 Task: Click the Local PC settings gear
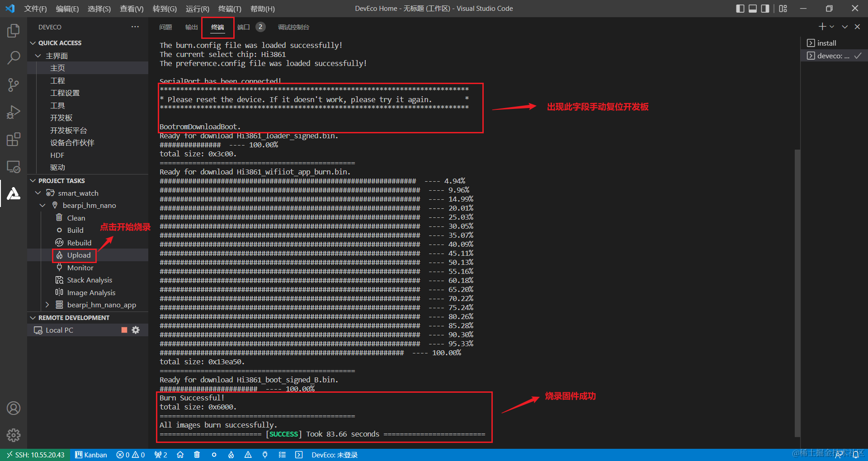pyautogui.click(x=136, y=330)
